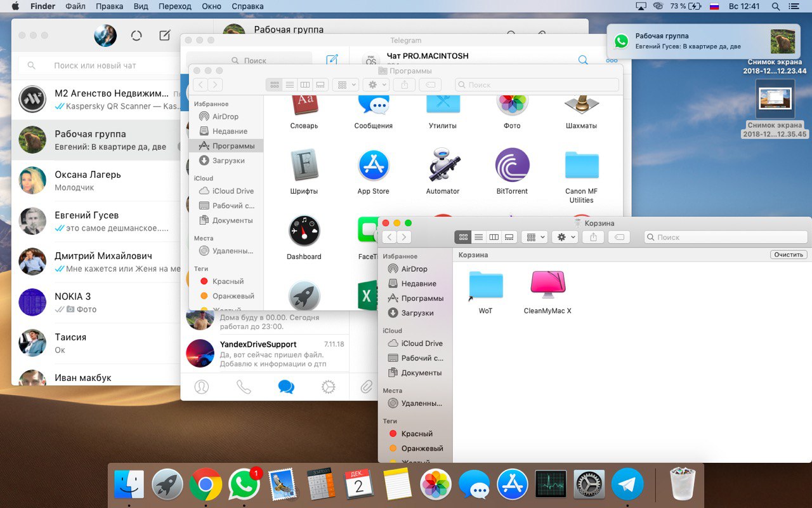Open Canon MF Utilities folder

click(x=581, y=165)
